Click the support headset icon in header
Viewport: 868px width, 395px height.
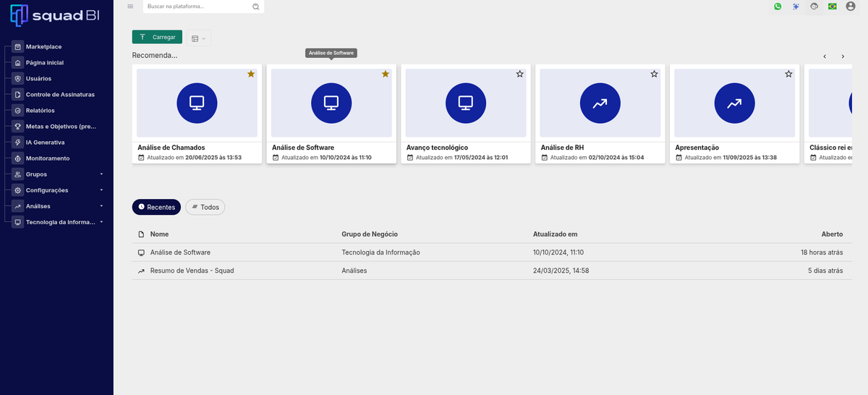click(814, 7)
